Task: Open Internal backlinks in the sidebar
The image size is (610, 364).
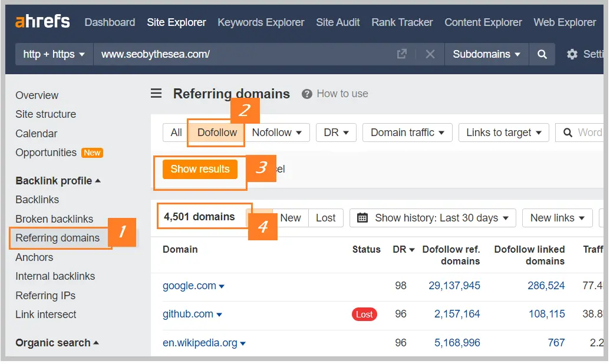Action: tap(55, 276)
